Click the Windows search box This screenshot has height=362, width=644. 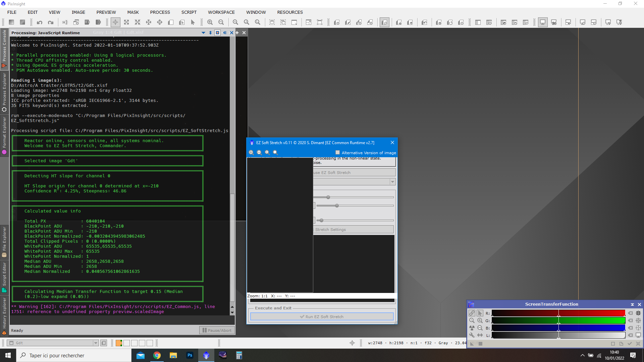[74, 355]
